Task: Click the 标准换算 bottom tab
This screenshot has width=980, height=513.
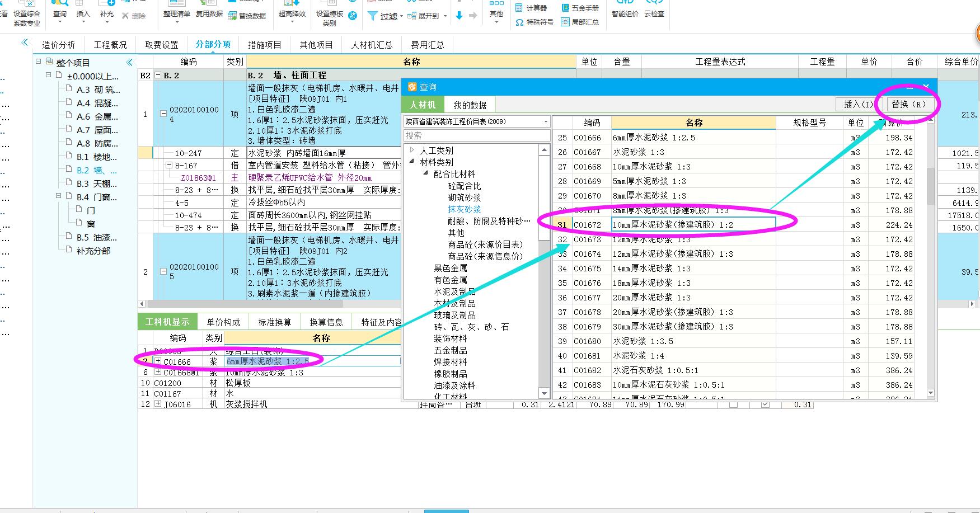Action: (274, 322)
